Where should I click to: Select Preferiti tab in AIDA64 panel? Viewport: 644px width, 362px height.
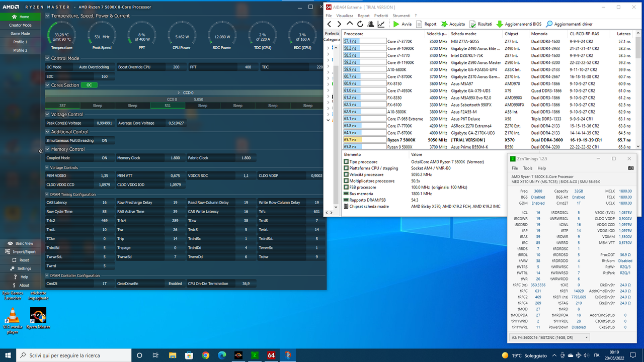[x=332, y=33]
